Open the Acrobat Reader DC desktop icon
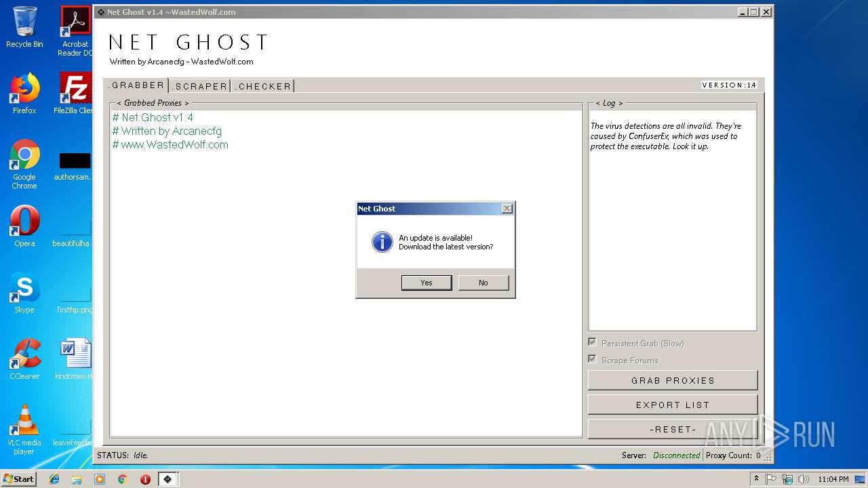Image resolution: width=868 pixels, height=488 pixels. (75, 31)
